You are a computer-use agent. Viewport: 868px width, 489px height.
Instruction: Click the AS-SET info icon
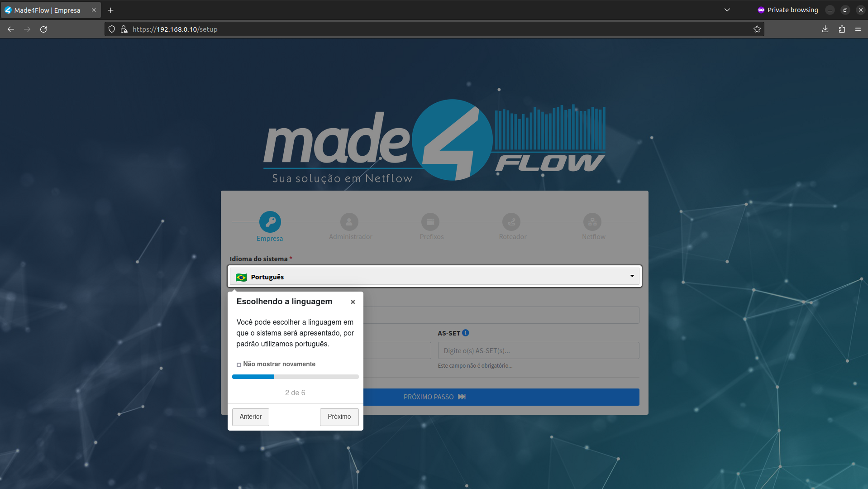click(x=466, y=333)
